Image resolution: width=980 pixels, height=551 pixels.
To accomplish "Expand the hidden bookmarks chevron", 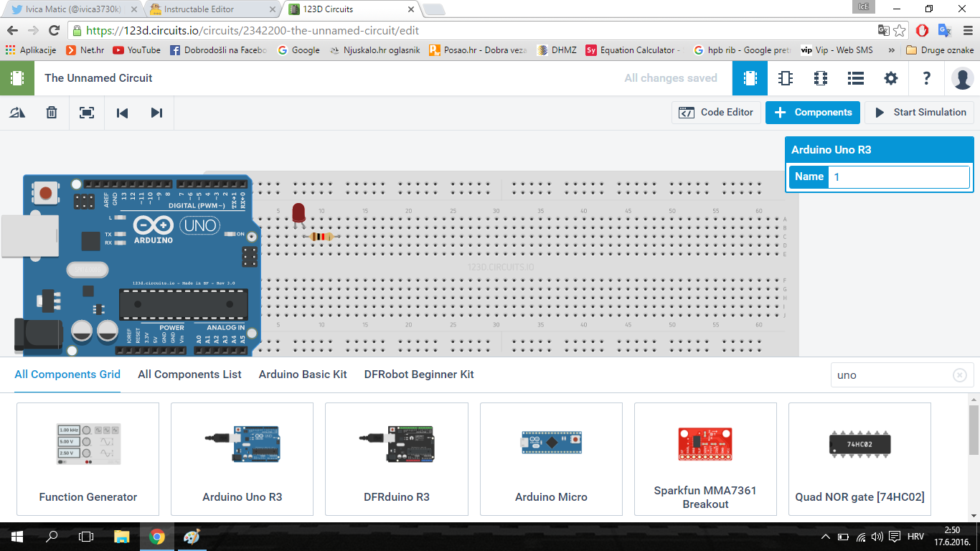I will click(x=891, y=50).
